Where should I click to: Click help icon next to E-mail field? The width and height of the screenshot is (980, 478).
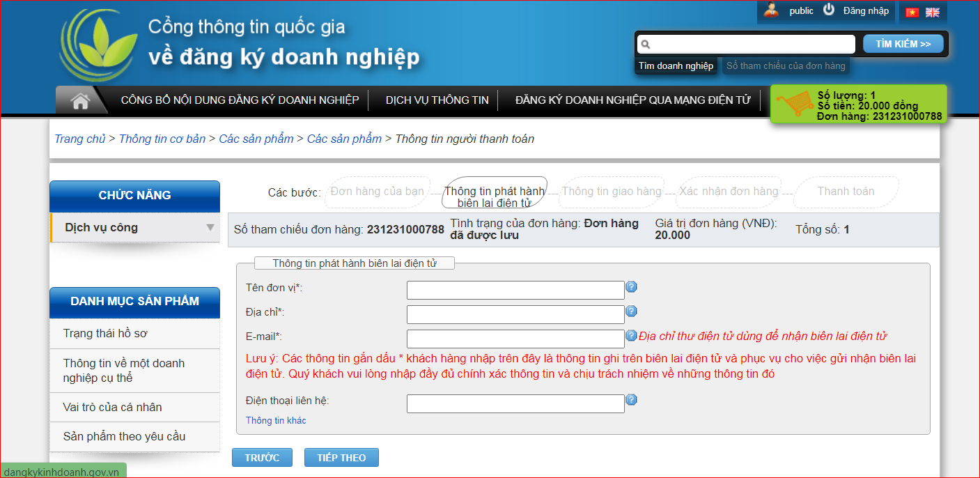pyautogui.click(x=631, y=336)
